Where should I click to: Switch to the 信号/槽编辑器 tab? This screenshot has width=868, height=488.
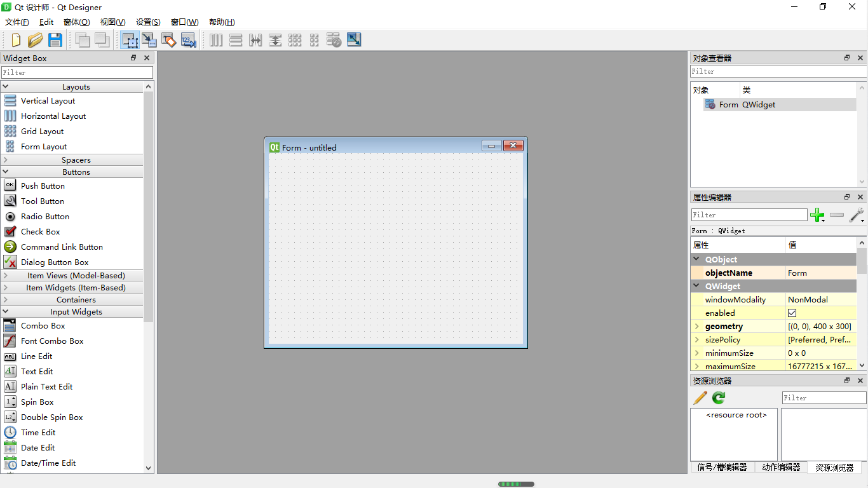(722, 467)
